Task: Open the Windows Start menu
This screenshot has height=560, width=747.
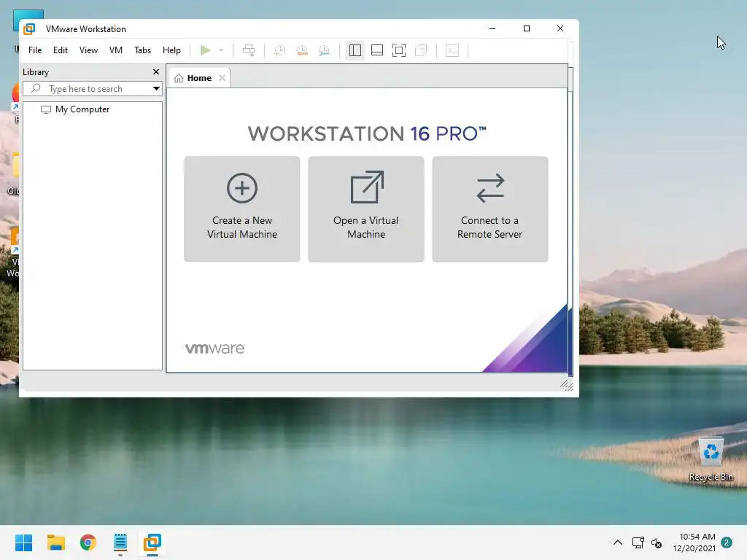Action: 24,542
